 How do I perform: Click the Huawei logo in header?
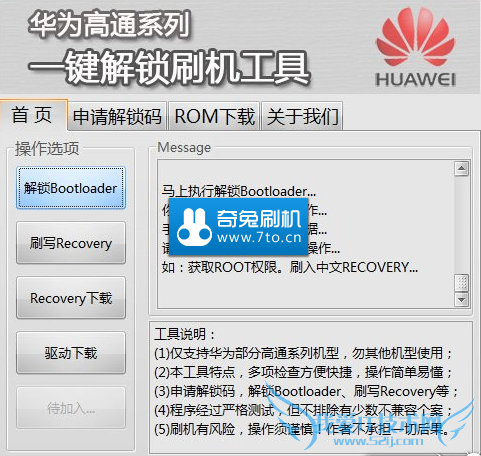click(x=415, y=47)
